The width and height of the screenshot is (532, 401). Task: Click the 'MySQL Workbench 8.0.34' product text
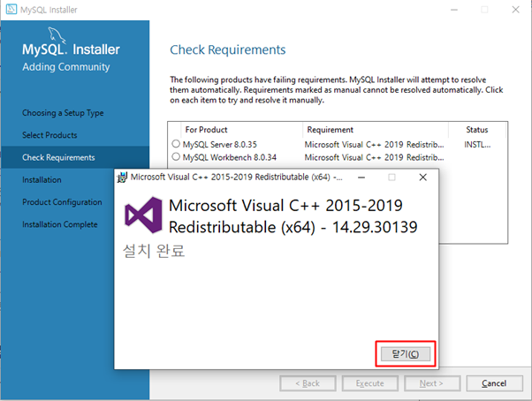click(x=230, y=157)
